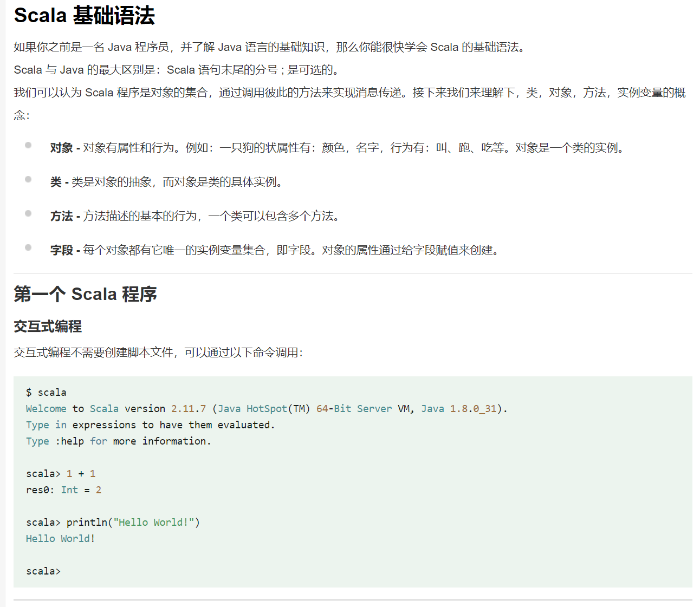The width and height of the screenshot is (700, 607).
Task: Click the final empty "scala>" prompt
Action: [43, 571]
